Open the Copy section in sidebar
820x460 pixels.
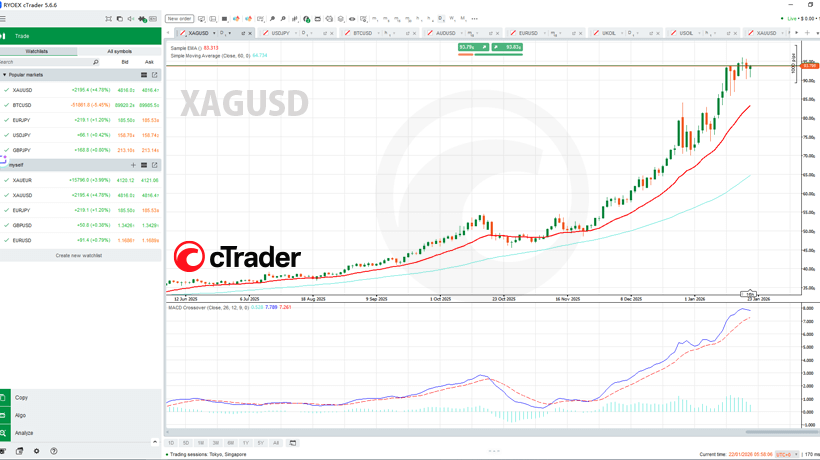pos(22,397)
